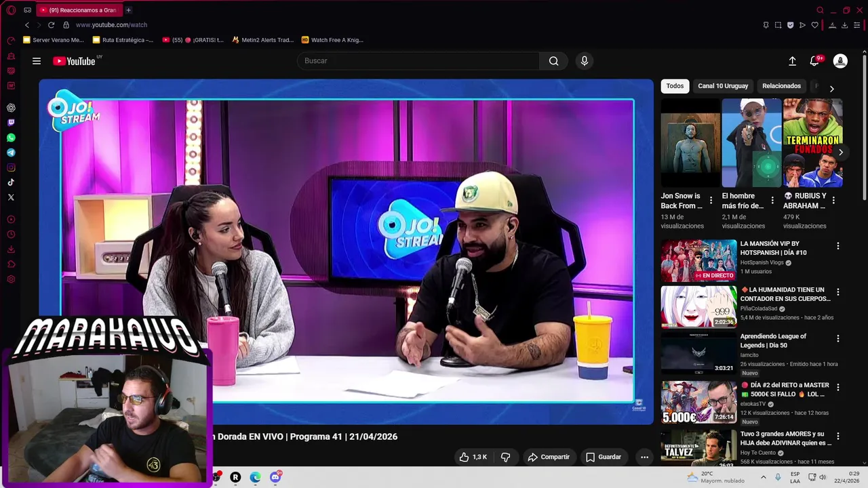This screenshot has height=488, width=868.
Task: Open tab search magnifier in title bar
Action: 821,10
